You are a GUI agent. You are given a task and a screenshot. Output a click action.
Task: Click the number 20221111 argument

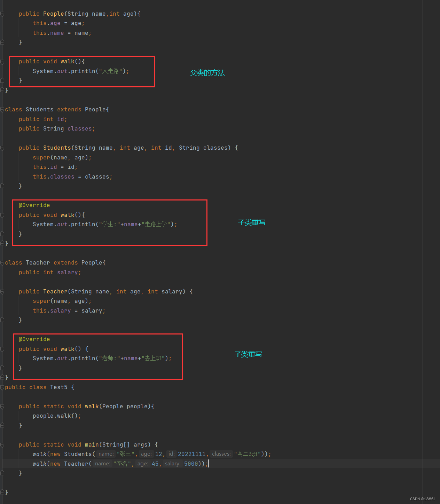point(192,454)
